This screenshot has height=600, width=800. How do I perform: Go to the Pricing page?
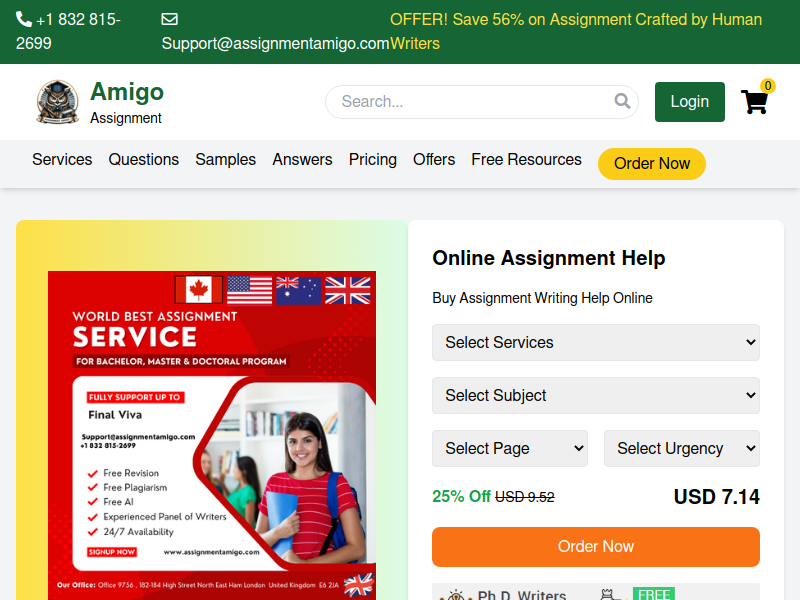[x=372, y=160]
